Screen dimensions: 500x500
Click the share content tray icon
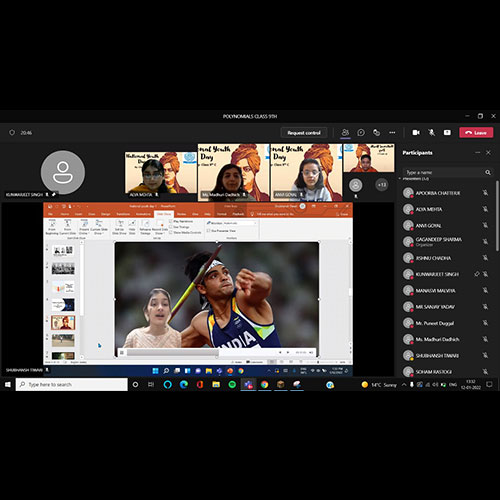point(447,133)
